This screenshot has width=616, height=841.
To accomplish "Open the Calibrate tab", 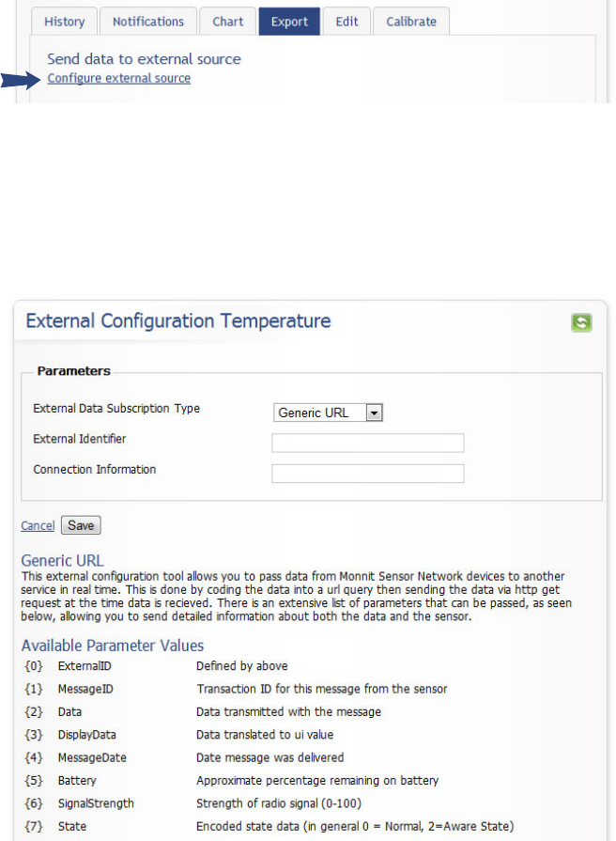I will click(410, 22).
